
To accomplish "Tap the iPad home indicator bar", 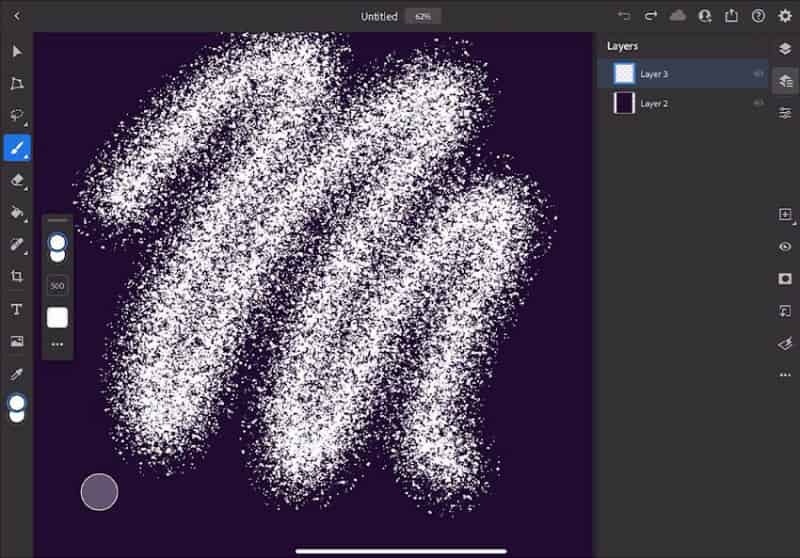I will point(401,551).
